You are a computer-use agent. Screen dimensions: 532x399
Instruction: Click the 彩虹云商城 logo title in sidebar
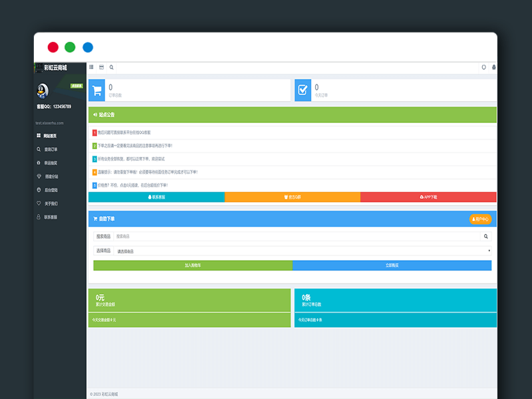click(56, 68)
